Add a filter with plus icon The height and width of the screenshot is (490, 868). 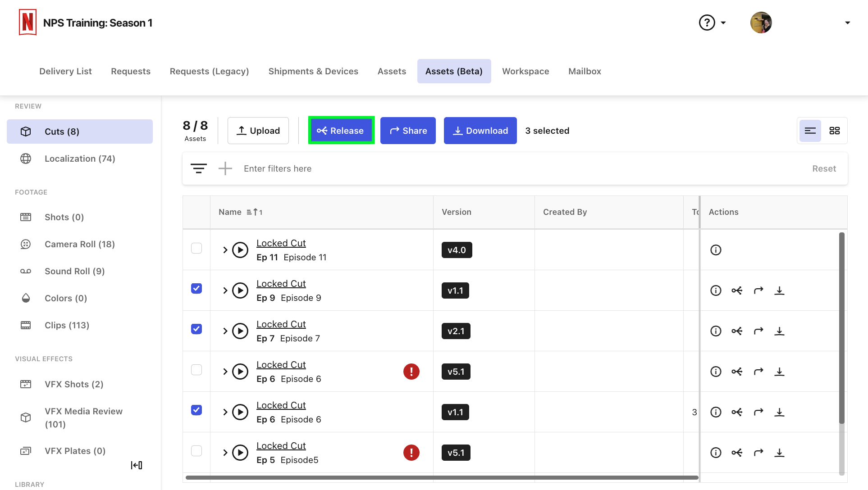coord(225,168)
